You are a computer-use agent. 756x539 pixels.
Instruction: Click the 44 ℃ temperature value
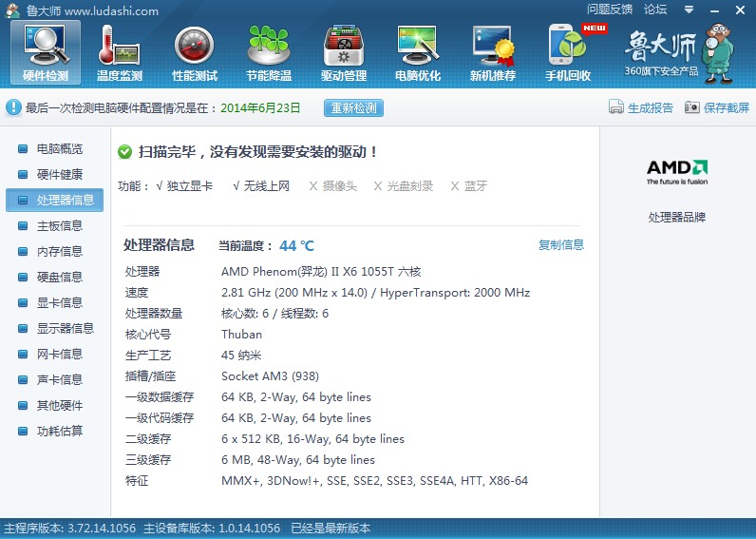pyautogui.click(x=296, y=246)
